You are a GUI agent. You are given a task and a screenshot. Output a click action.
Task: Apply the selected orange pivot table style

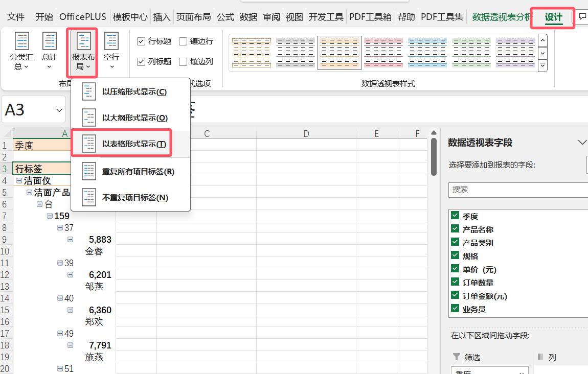point(340,53)
